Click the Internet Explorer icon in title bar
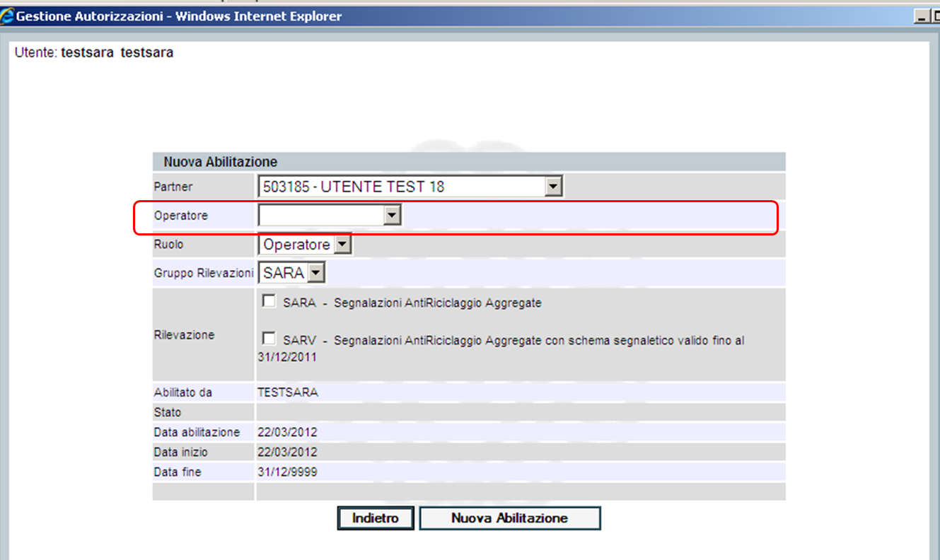940x560 pixels. (x=7, y=16)
